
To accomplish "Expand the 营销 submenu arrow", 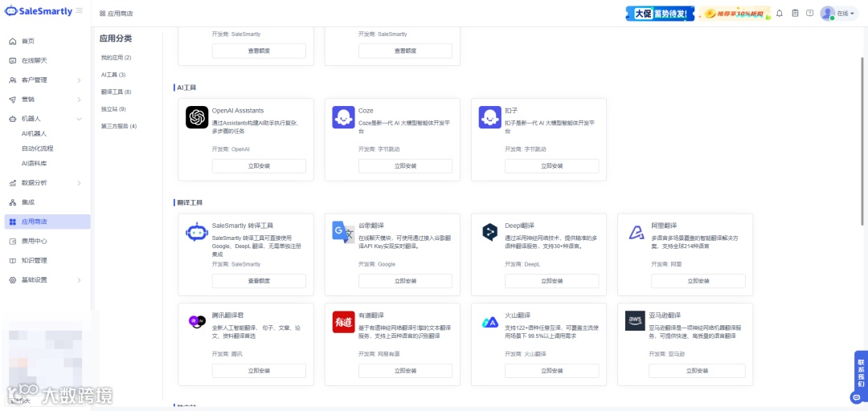I will [x=79, y=100].
